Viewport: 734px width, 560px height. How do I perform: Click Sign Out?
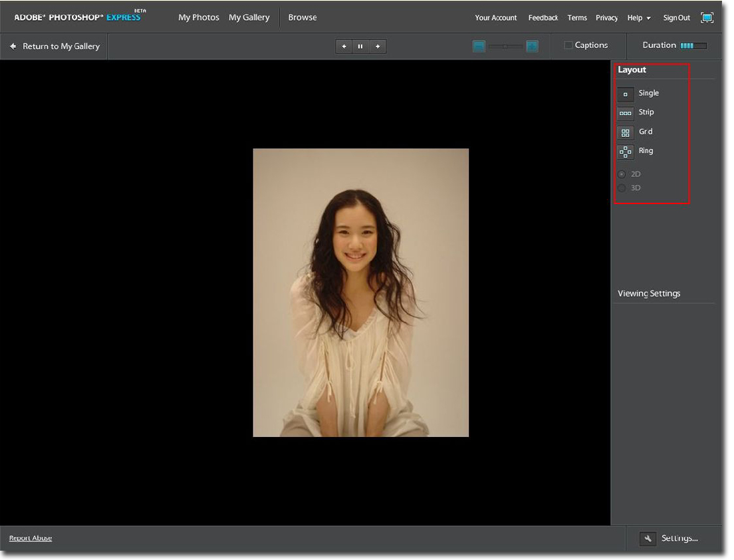coord(676,18)
